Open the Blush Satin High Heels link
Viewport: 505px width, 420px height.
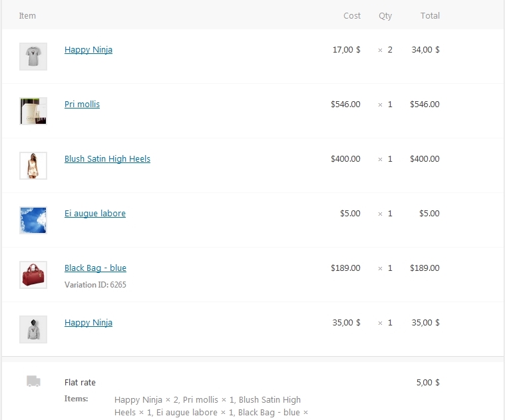point(107,159)
